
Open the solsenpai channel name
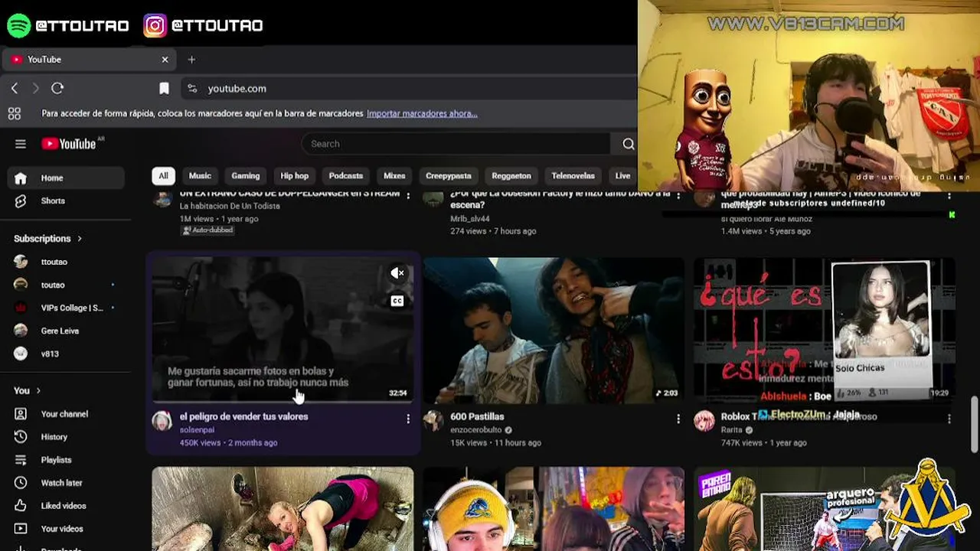click(x=197, y=430)
